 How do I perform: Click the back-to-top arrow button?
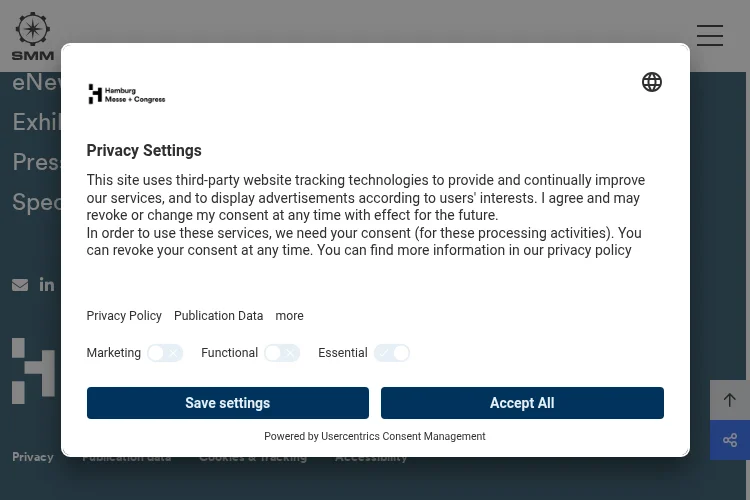(x=729, y=400)
